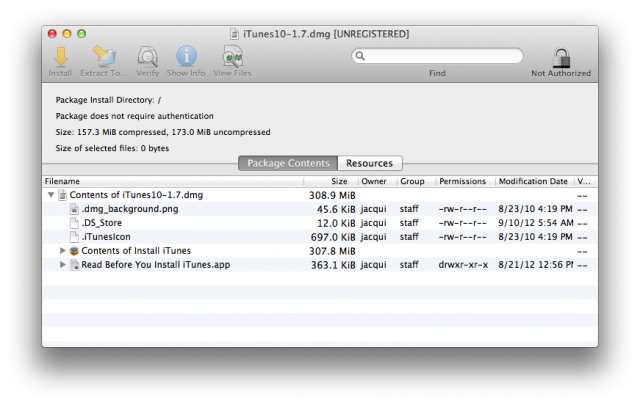Sort by the Size column header
640x405 pixels.
point(331,181)
